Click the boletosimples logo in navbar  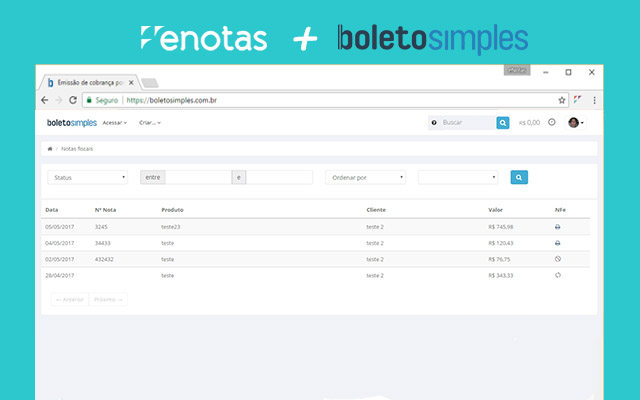coord(72,122)
